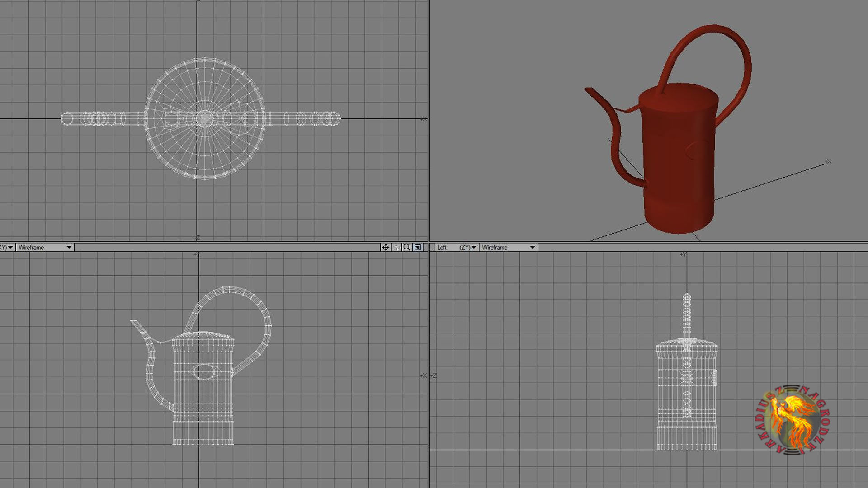The height and width of the screenshot is (488, 868).
Task: Select the viewport pan (move) icon
Action: [385, 247]
